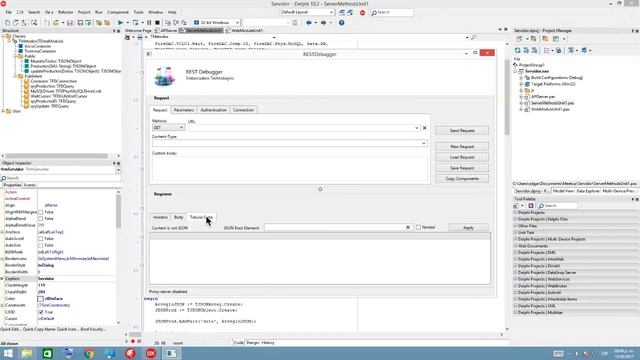
Task: Switch to the Events tab in Object Inspector
Action: pos(30,185)
